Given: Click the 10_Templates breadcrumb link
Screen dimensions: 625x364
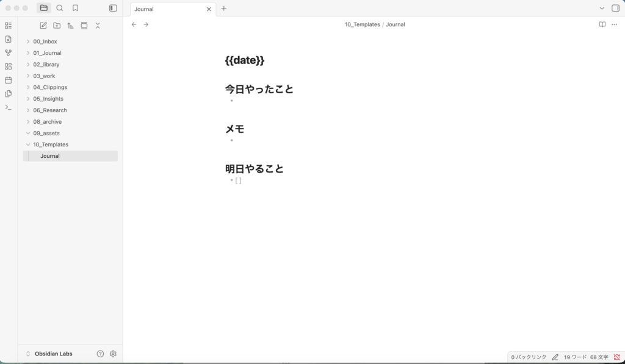Looking at the screenshot, I should tap(363, 24).
